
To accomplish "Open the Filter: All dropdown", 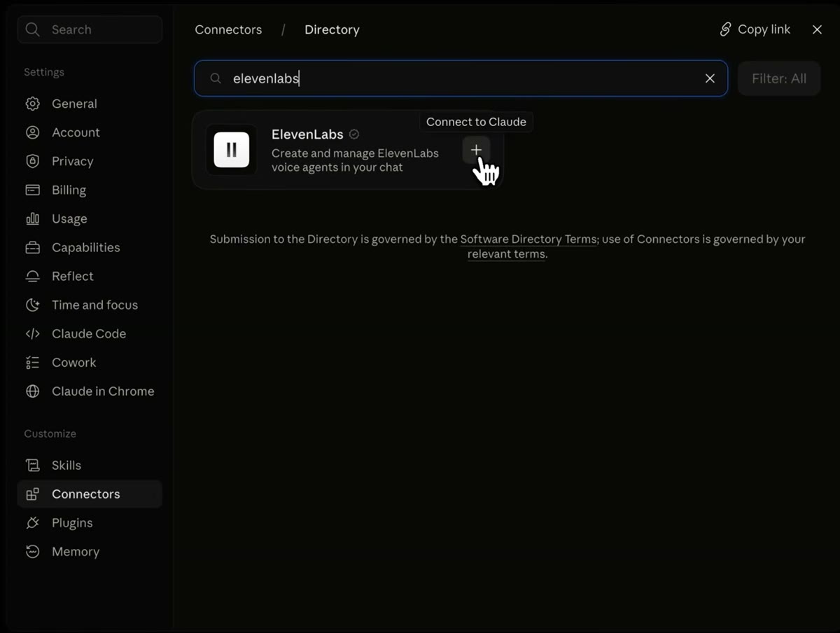I will [x=779, y=78].
